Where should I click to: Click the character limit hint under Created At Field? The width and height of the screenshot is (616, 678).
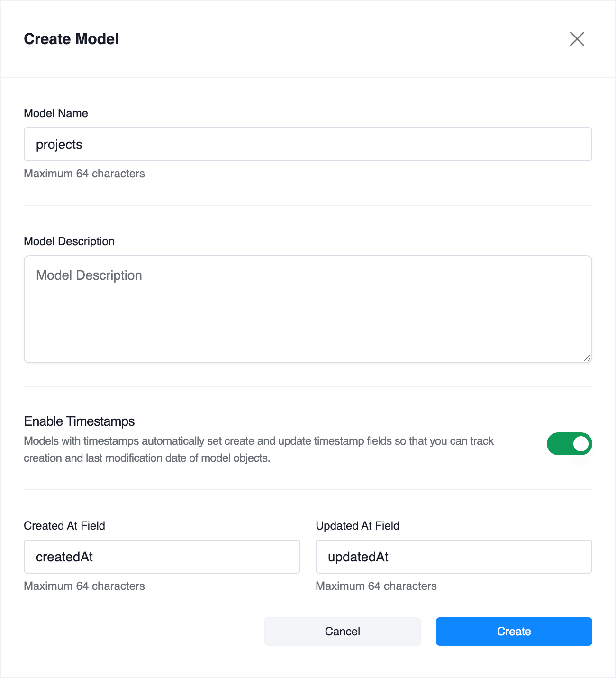[84, 586]
